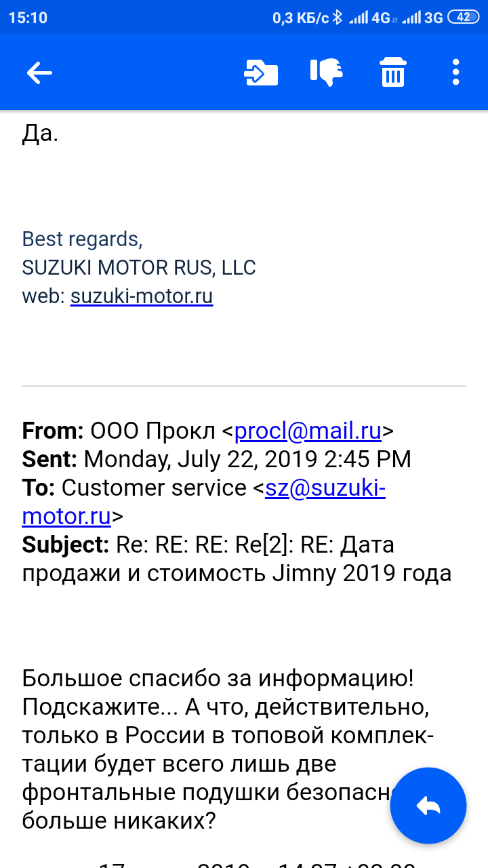Tap the clock showing 15:10
This screenshot has height=868, width=488.
tap(28, 18)
